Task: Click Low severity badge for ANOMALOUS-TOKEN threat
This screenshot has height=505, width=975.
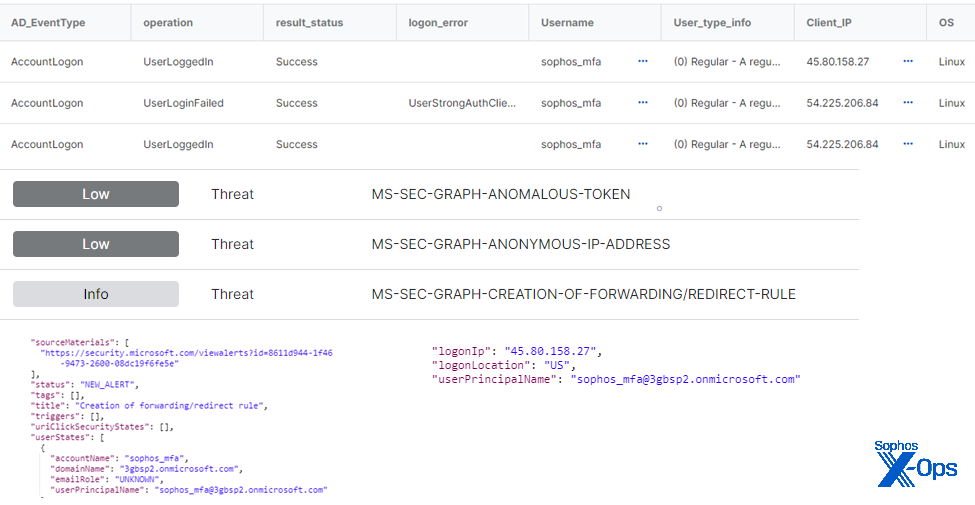Action: [x=96, y=194]
